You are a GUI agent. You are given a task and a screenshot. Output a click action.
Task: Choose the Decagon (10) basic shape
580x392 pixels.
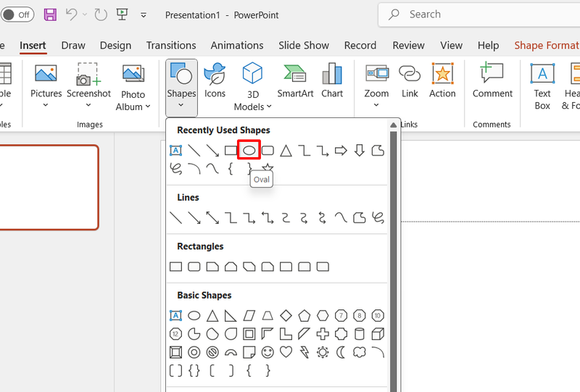click(377, 315)
